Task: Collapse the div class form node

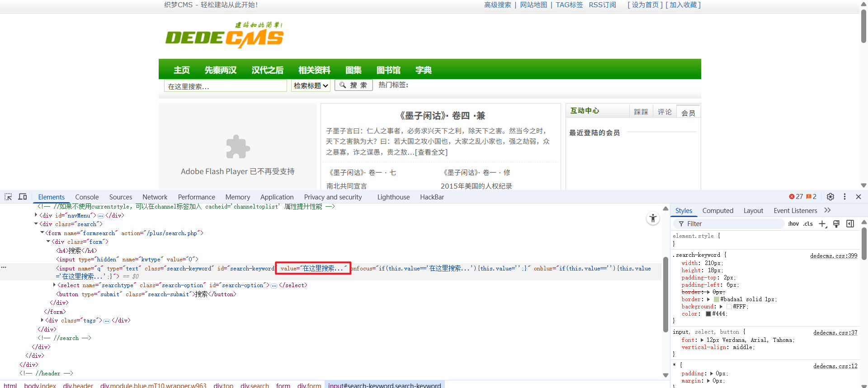Action: click(48, 241)
